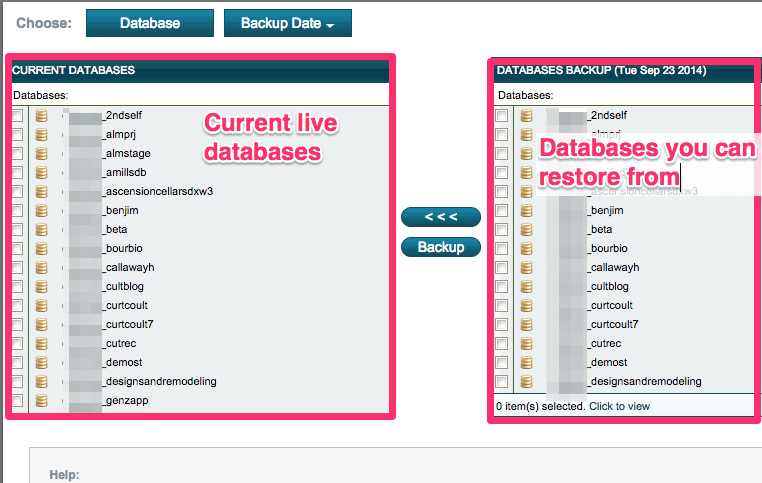762x483 pixels.
Task: Click the <<< restore arrow button
Action: 441,217
